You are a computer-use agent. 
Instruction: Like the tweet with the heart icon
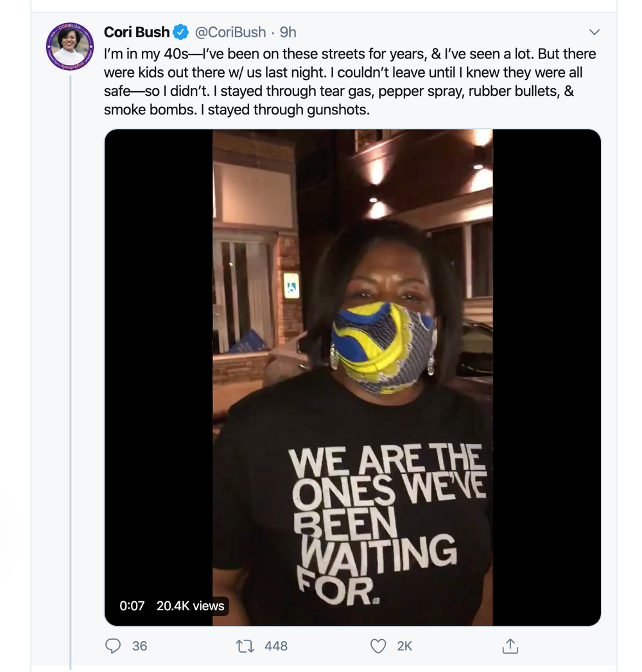point(379,646)
